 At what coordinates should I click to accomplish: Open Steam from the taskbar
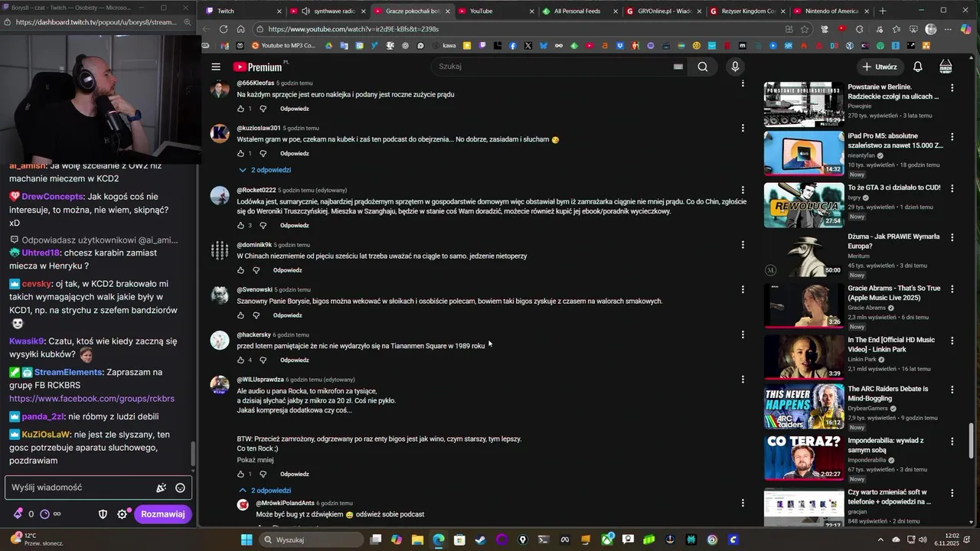[480, 540]
